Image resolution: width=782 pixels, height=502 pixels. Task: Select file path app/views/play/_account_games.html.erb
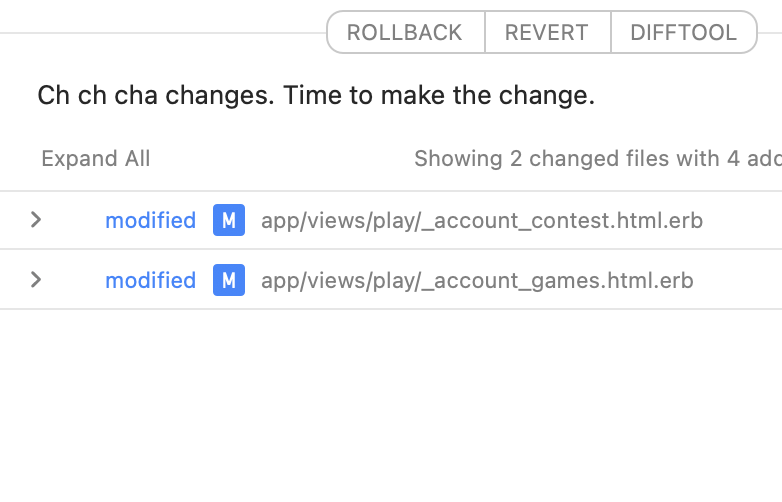pos(476,280)
